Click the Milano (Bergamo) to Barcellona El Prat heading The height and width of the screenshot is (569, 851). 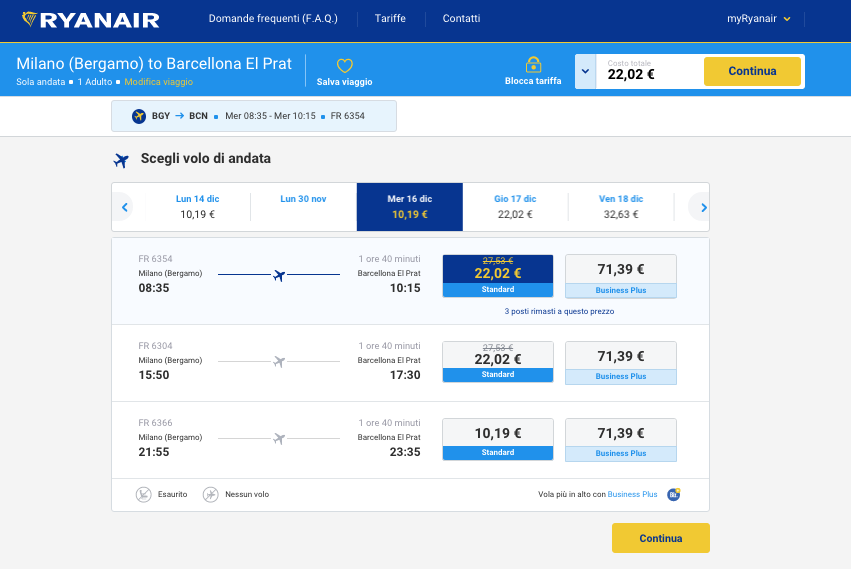[154, 64]
